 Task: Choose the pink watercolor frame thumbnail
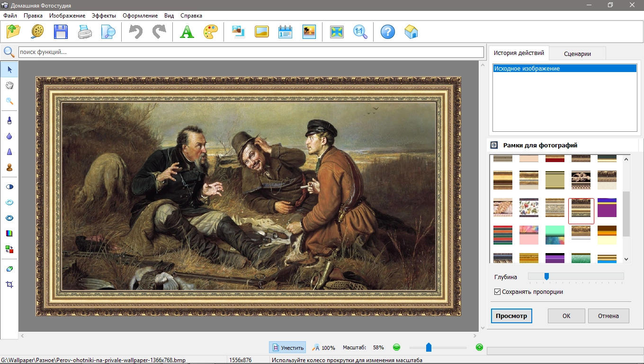click(x=529, y=235)
